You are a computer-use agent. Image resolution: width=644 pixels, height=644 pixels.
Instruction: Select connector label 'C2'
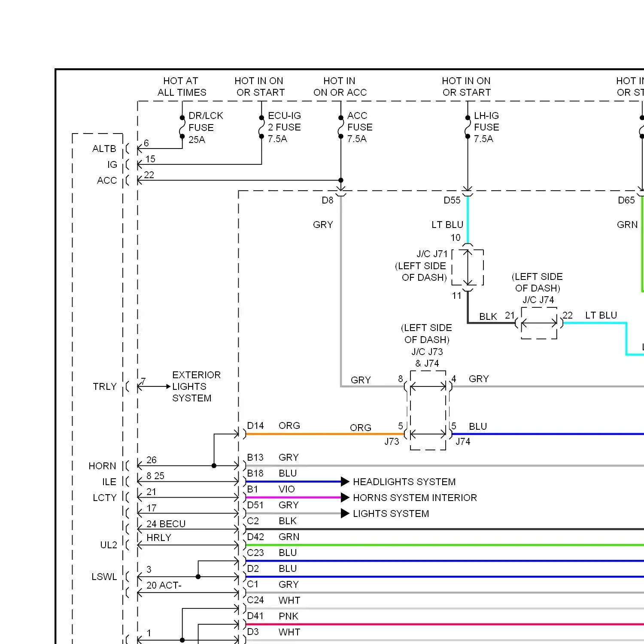click(x=253, y=521)
